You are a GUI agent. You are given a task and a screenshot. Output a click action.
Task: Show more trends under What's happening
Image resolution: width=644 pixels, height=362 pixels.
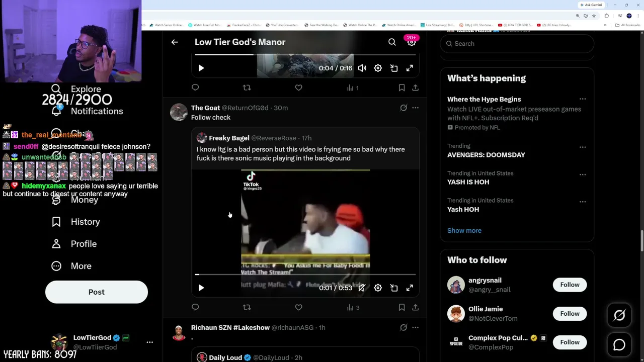tap(464, 230)
